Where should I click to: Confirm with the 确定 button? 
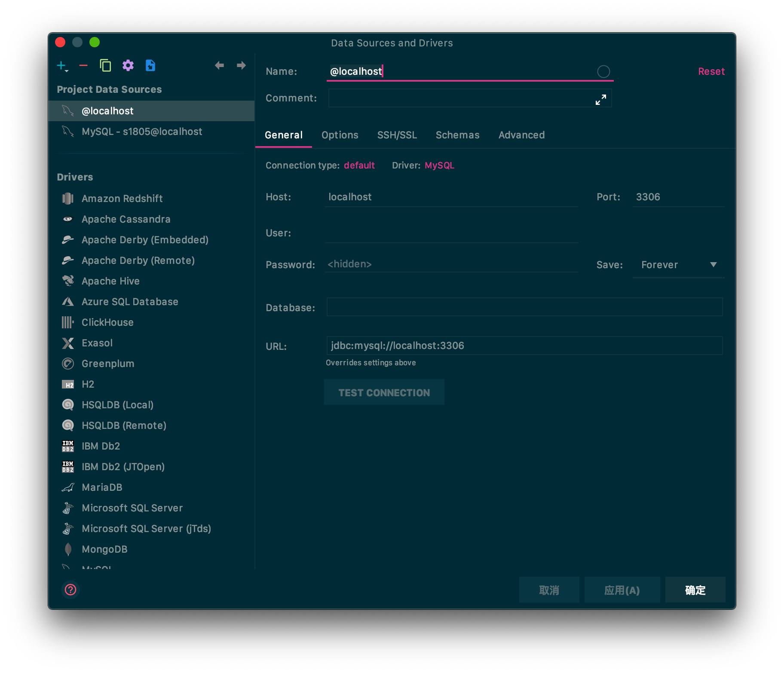[x=695, y=590]
